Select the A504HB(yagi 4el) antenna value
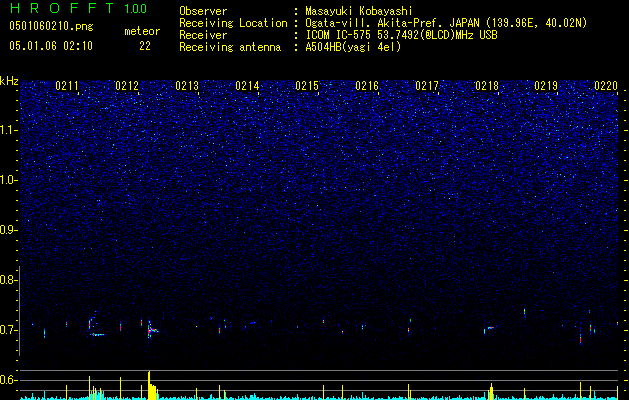 (353, 47)
